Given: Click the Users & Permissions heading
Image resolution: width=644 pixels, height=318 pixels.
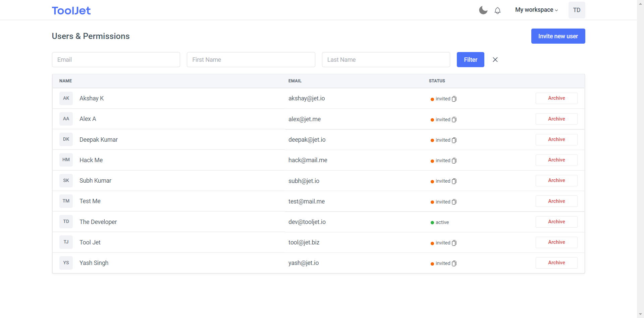Looking at the screenshot, I should click(x=91, y=36).
